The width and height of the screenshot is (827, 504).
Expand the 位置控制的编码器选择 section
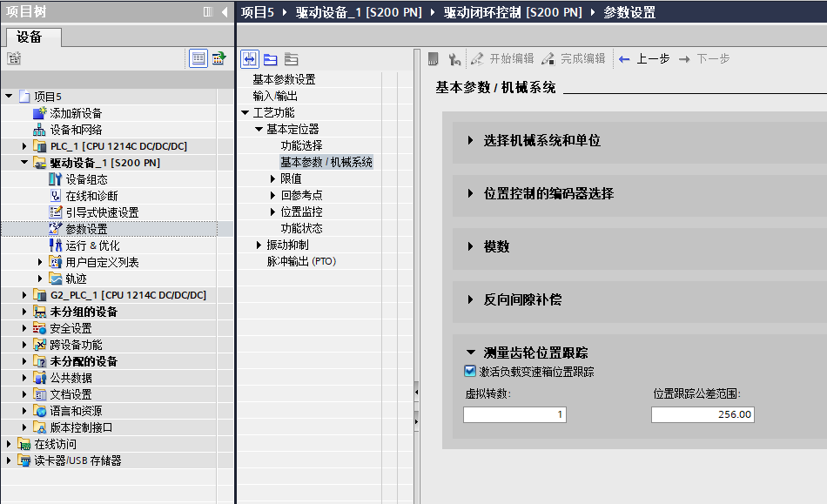point(471,193)
